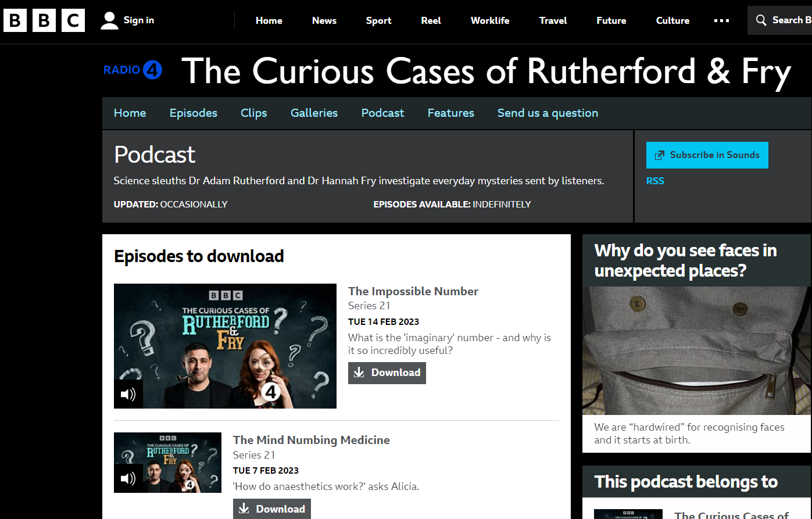
Task: Open BBC Future section
Action: [x=611, y=20]
